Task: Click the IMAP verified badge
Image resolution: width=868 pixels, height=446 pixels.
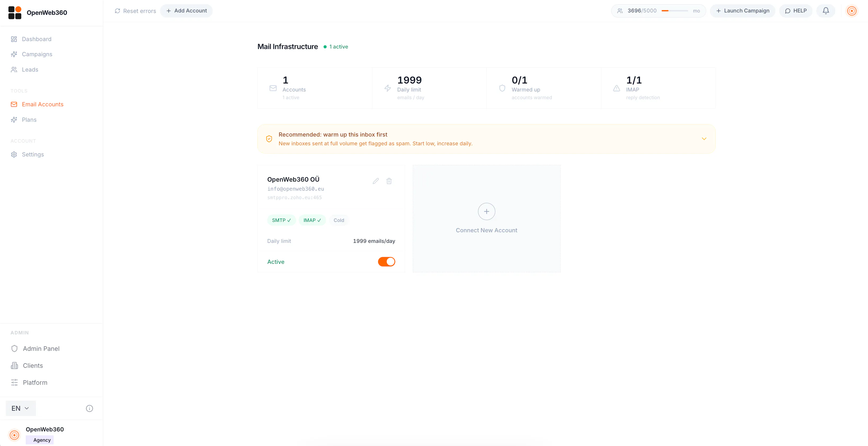Action: pyautogui.click(x=312, y=220)
